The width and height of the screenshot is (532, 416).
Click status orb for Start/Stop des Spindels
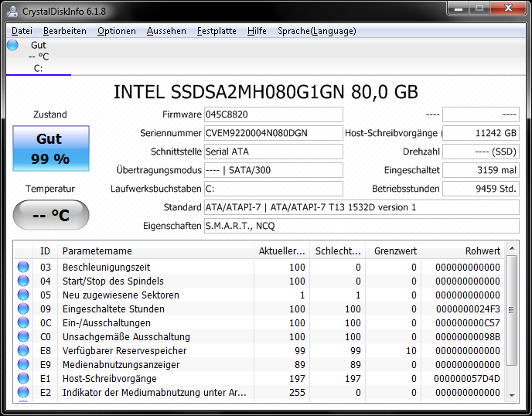point(23,281)
